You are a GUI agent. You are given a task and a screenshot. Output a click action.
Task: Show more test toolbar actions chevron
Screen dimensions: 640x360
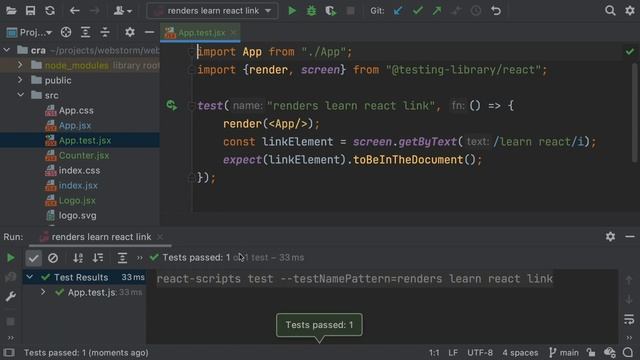[140, 258]
